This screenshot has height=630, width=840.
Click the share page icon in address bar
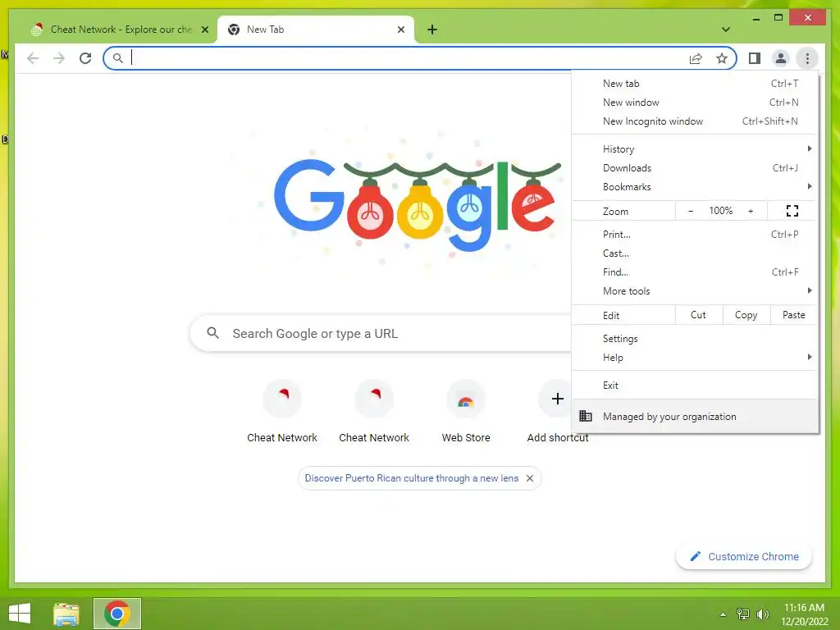[696, 58]
